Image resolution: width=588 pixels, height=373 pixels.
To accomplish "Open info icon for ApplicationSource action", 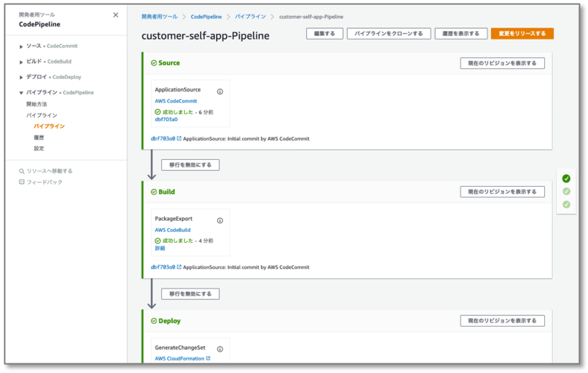I will [220, 91].
